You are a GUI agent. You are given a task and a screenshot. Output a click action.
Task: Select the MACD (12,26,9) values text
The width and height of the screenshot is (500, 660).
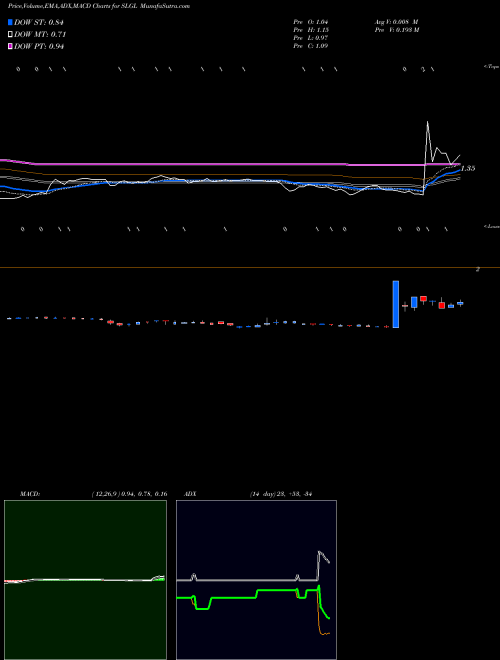[x=129, y=494]
